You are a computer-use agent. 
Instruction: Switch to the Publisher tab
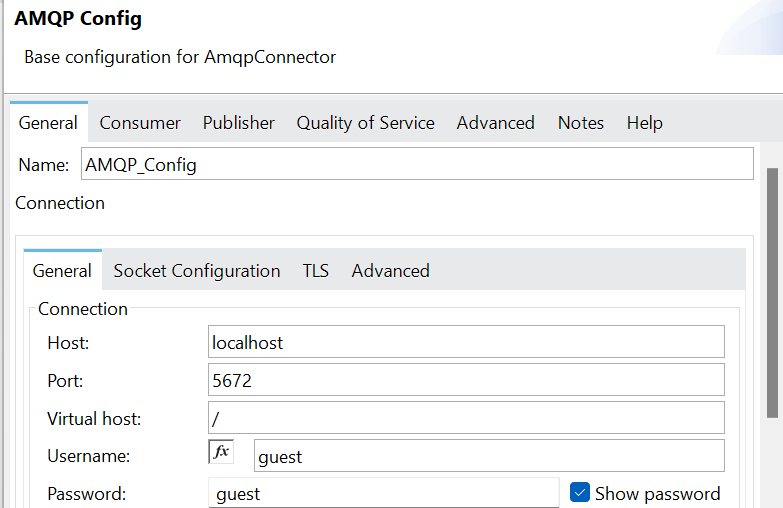click(x=239, y=123)
